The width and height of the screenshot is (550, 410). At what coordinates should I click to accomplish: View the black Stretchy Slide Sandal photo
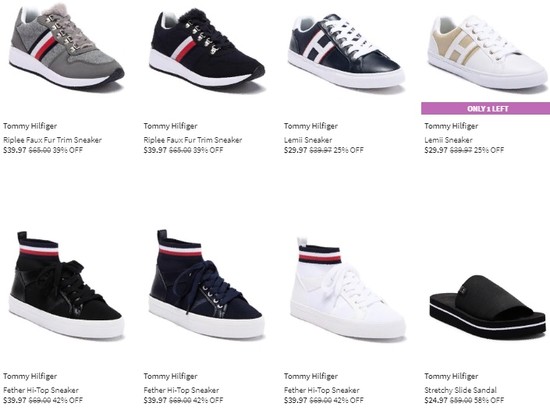tap(488, 307)
